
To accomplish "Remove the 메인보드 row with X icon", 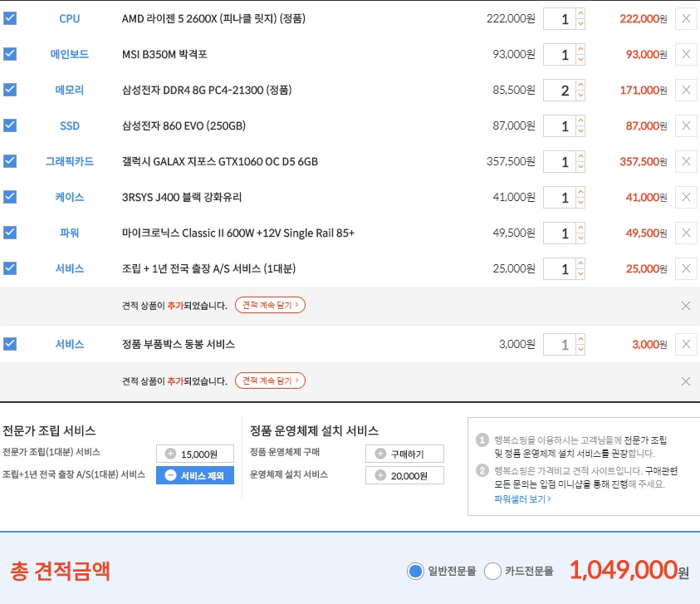I will [x=686, y=55].
